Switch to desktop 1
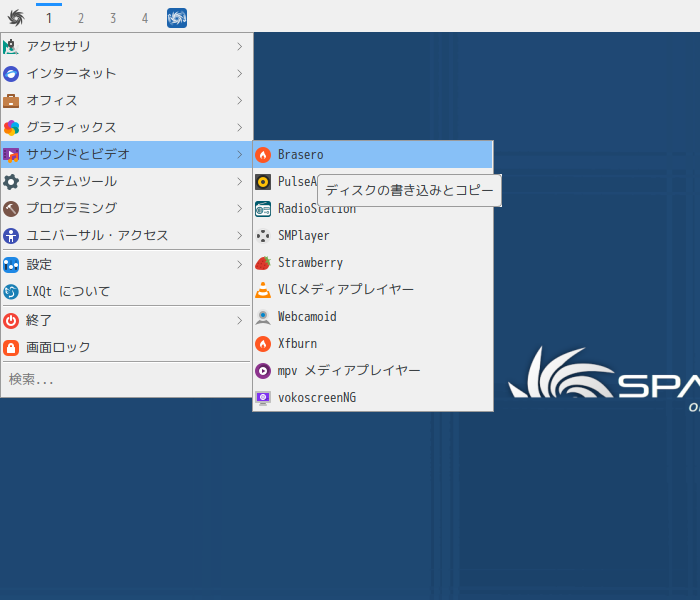 click(x=49, y=18)
